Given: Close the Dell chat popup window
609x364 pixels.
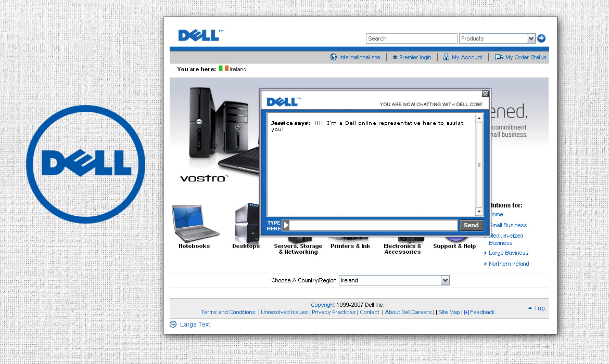Looking at the screenshot, I should coord(485,94).
